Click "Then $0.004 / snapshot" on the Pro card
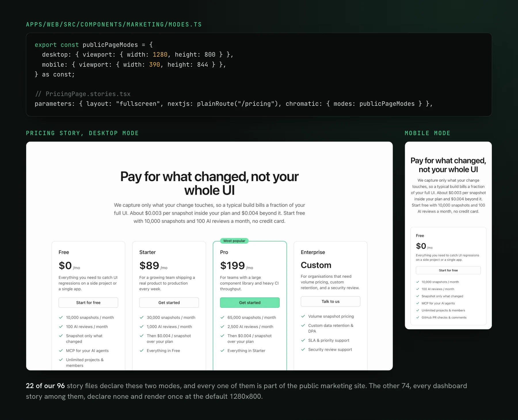The height and width of the screenshot is (420, 518). [250, 336]
